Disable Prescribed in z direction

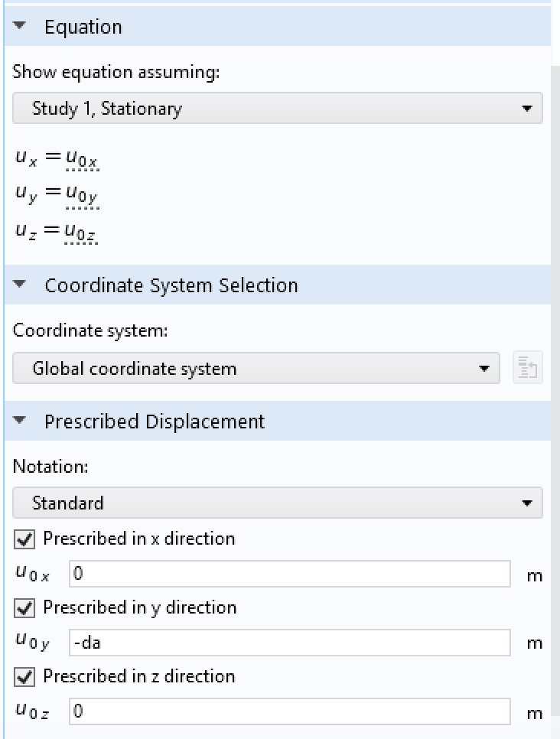[x=24, y=678]
